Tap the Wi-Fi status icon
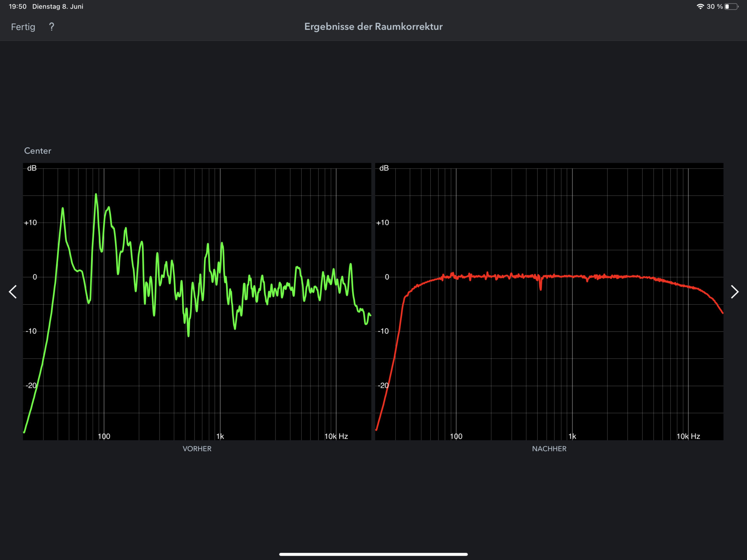This screenshot has width=747, height=560. [x=700, y=7]
